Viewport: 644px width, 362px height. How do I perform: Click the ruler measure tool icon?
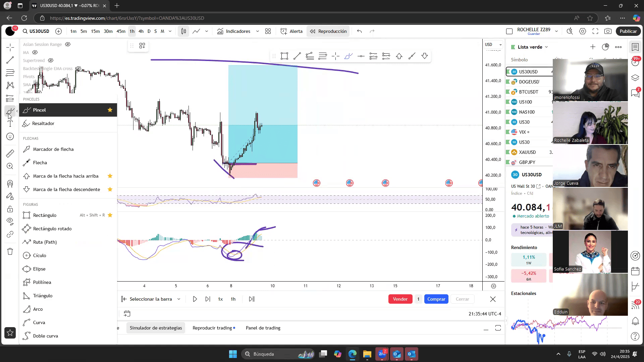tap(10, 154)
